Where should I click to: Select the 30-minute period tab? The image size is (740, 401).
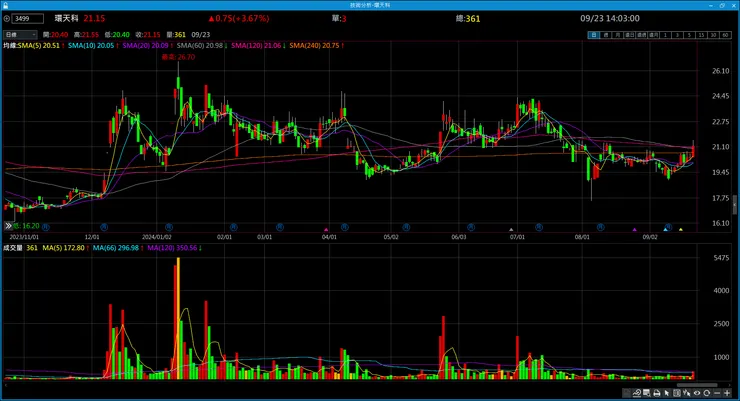713,35
